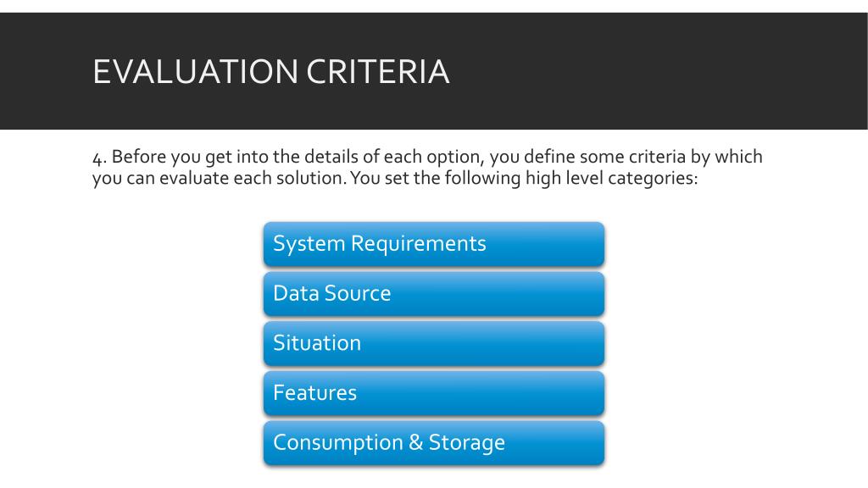Image resolution: width=868 pixels, height=488 pixels.
Task: Click the number 4 starting the paragraph
Action: pos(98,158)
